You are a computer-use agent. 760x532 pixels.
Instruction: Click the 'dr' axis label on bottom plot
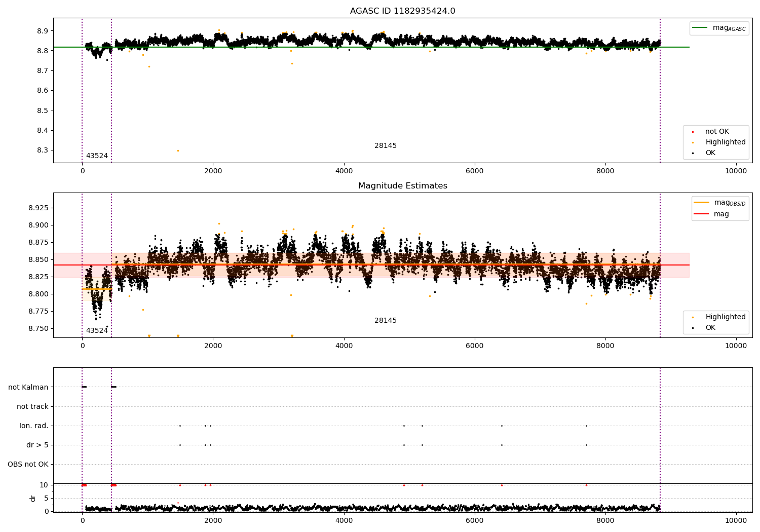[x=33, y=498]
